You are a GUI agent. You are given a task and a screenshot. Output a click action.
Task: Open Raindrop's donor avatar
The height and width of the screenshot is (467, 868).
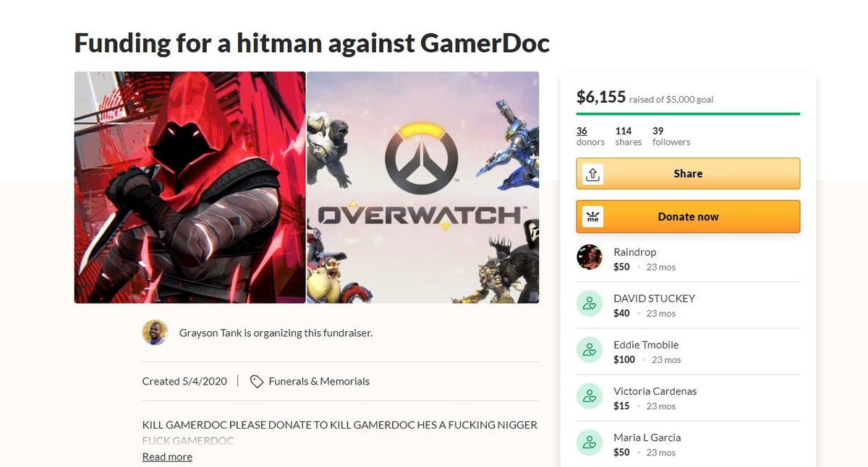coord(590,257)
